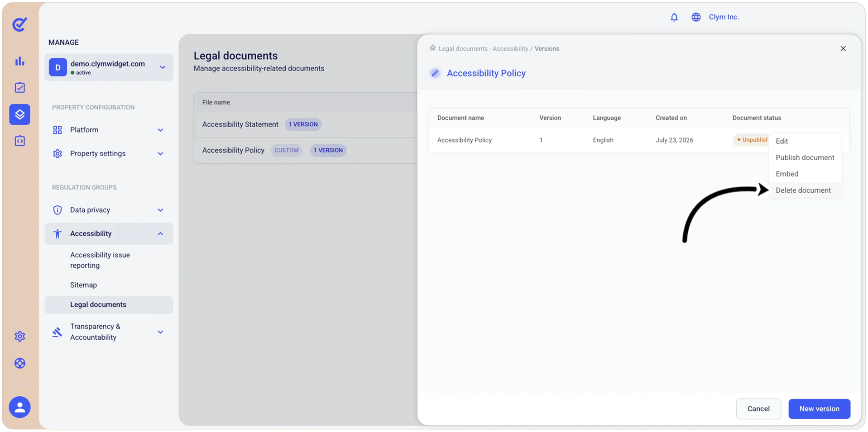Screen dimensions: 868x432
Task: Click the Accessibility Policy panel title
Action: coord(486,73)
